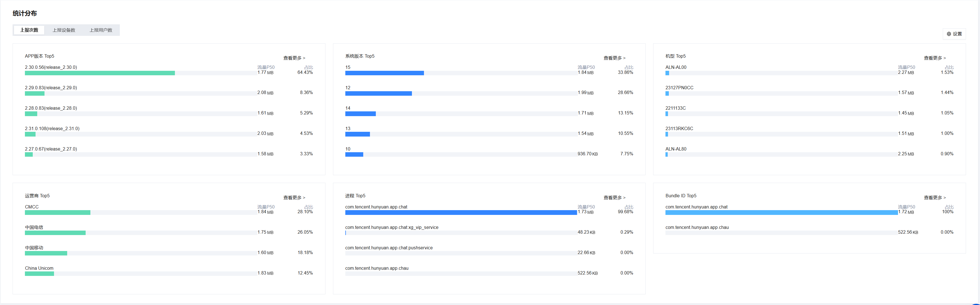
Task: Select the 2.29.0.83(release_2.29.0) version label
Action: (x=51, y=88)
